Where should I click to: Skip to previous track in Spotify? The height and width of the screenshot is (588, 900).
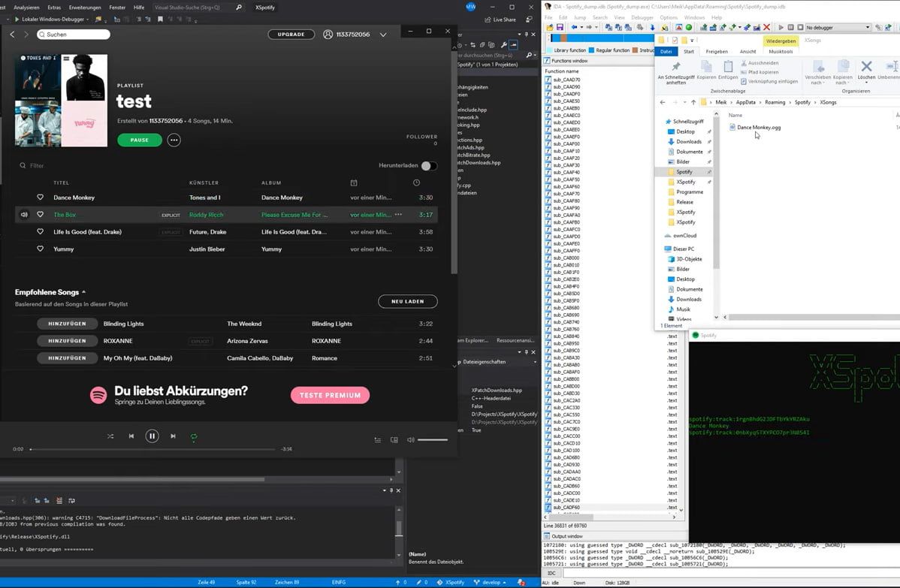click(x=131, y=436)
